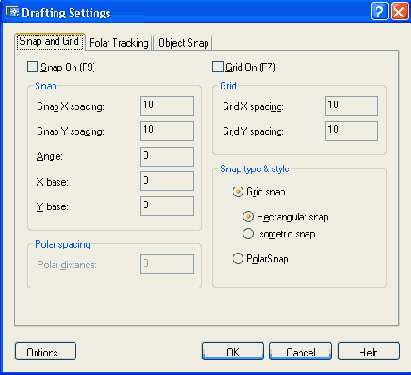Click the 'Y base:' label

[52, 207]
